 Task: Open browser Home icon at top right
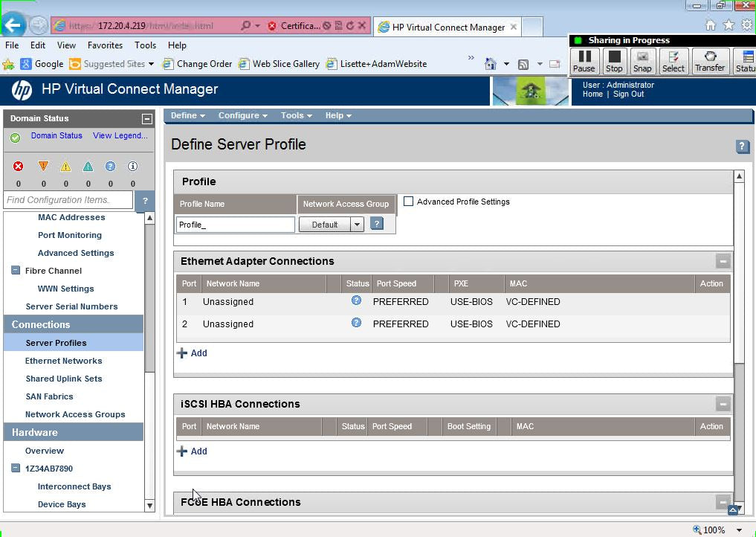(710, 25)
